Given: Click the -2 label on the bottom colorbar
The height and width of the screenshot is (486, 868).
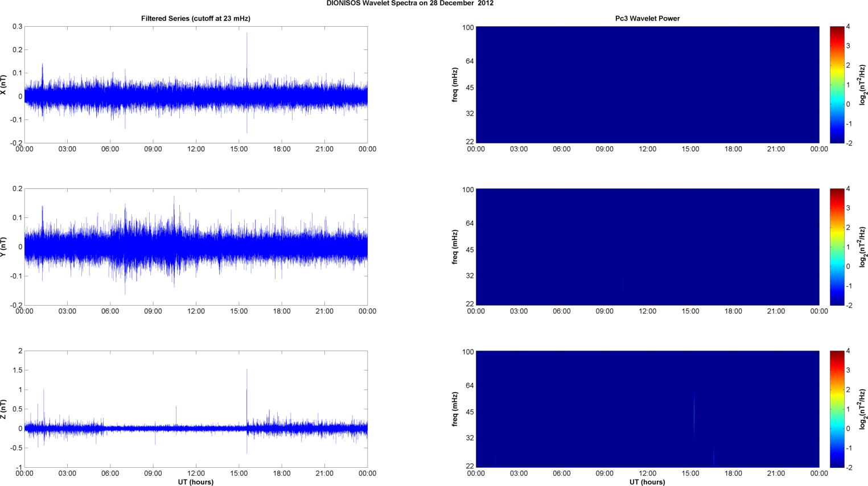Looking at the screenshot, I should [849, 468].
